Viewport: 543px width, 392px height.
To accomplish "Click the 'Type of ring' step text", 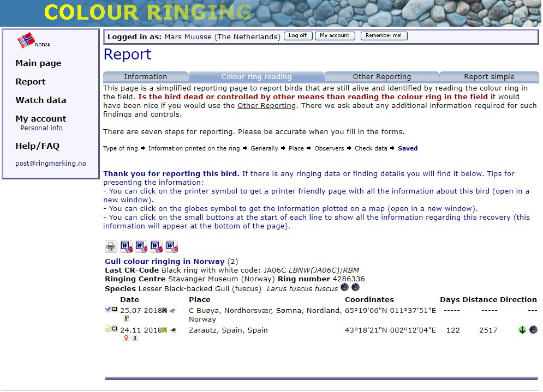I will pos(121,148).
